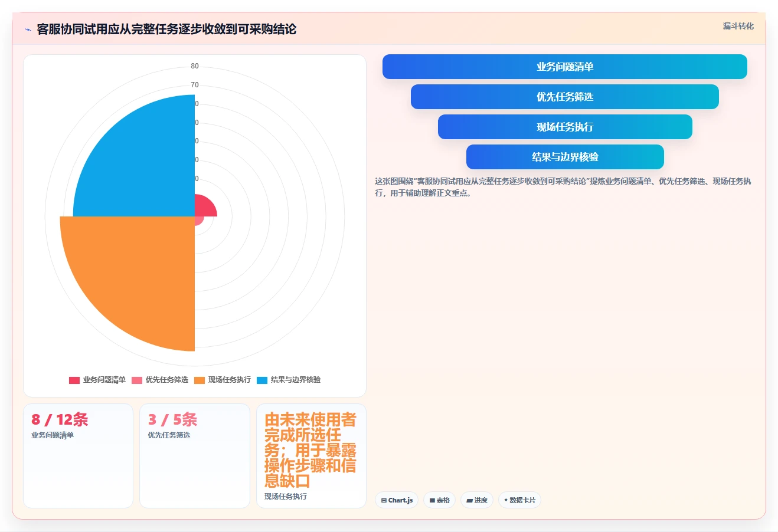Select the 现场任务执行 funnel bar

565,127
